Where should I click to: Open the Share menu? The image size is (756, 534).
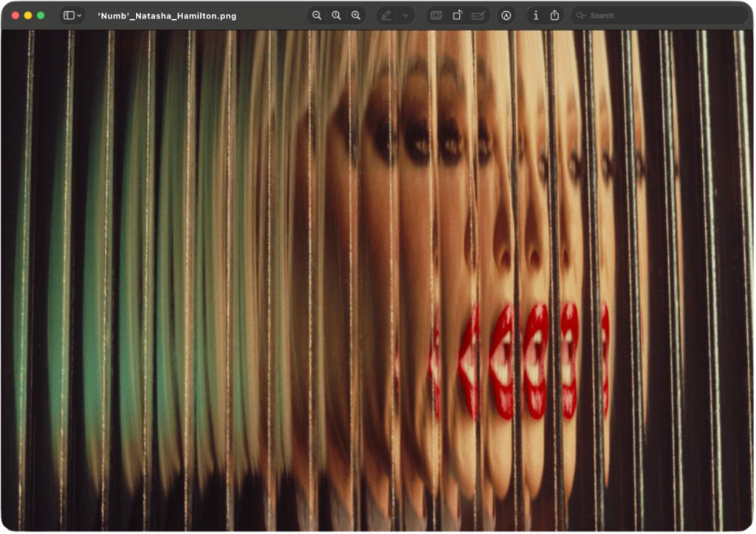point(554,16)
